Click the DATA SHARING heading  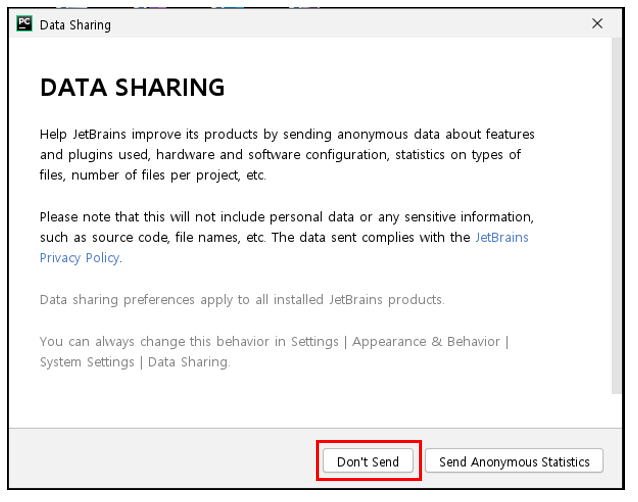[x=132, y=87]
